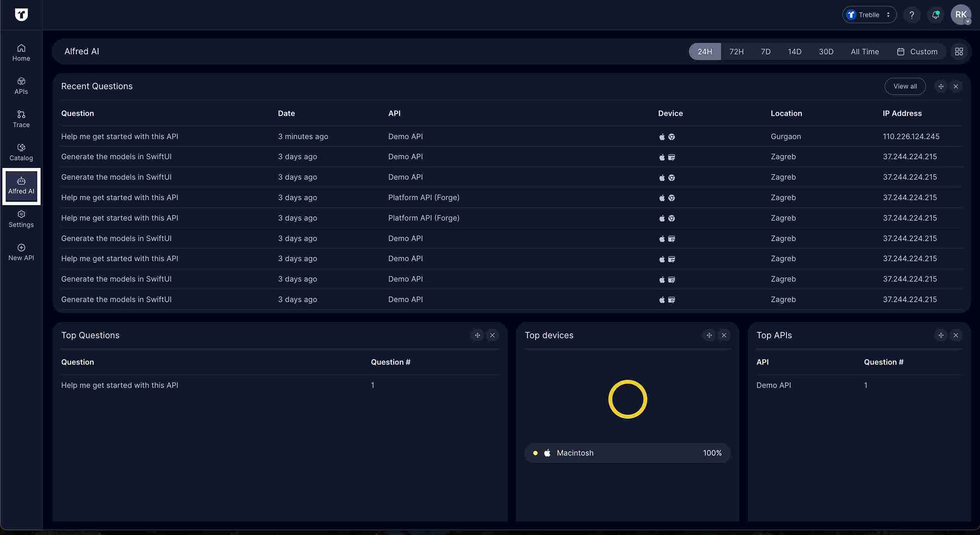This screenshot has height=535, width=980.
Task: Expand the RK profile account menu
Action: pyautogui.click(x=961, y=14)
